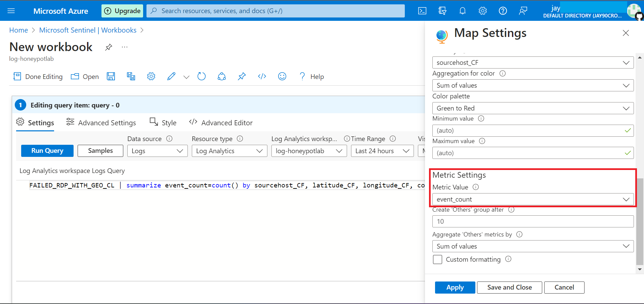Open Cloud Shell from top bar
The width and height of the screenshot is (644, 304).
click(422, 11)
